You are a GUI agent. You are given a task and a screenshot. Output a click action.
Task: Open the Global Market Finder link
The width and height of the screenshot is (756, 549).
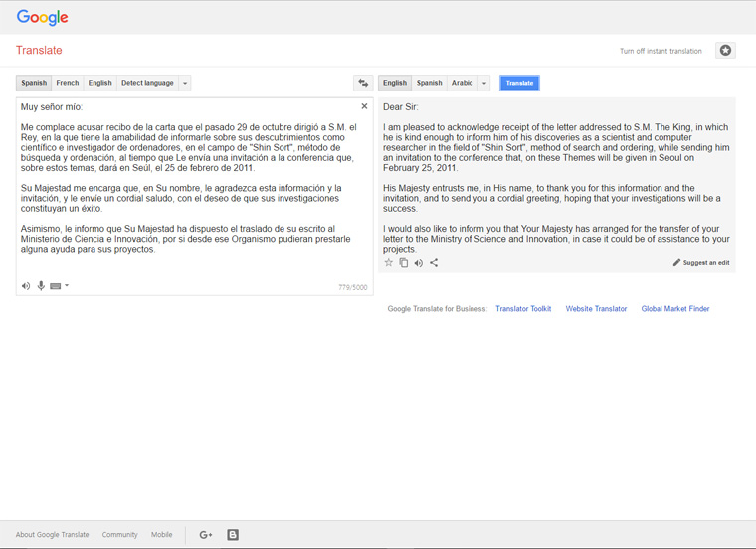[675, 309]
